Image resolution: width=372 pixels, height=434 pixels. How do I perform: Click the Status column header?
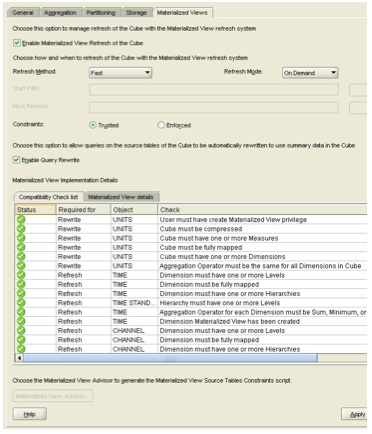(35, 210)
